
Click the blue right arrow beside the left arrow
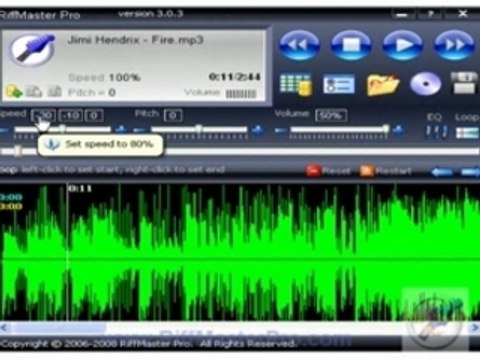pyautogui.click(x=470, y=172)
